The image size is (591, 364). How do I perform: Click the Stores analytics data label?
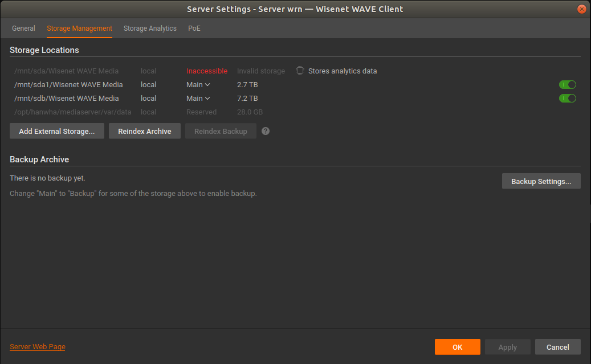point(343,71)
